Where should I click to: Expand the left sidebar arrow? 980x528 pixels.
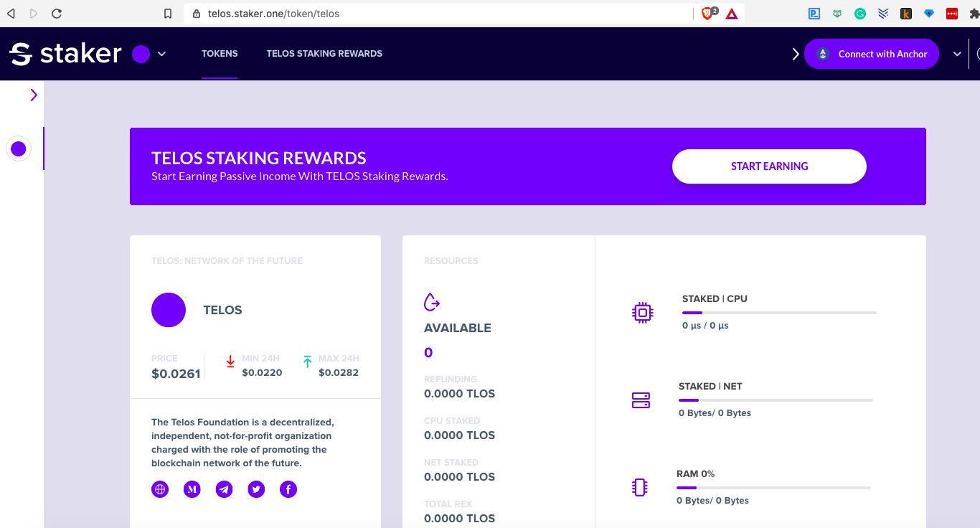pos(34,95)
